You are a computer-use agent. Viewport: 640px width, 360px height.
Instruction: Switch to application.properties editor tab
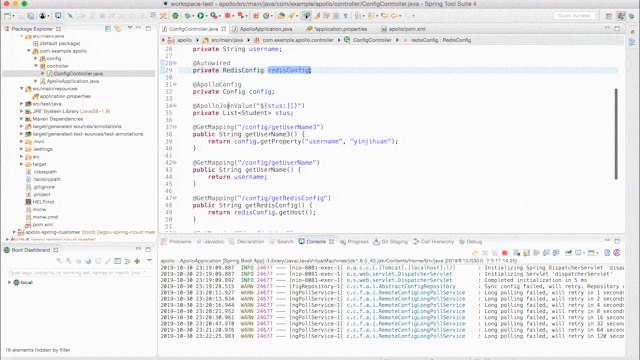[340, 29]
